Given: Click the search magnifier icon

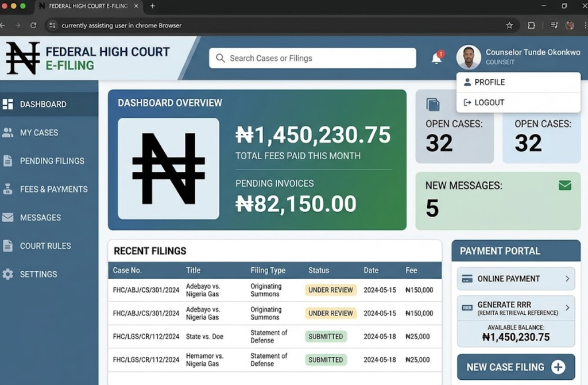Looking at the screenshot, I should tap(220, 58).
